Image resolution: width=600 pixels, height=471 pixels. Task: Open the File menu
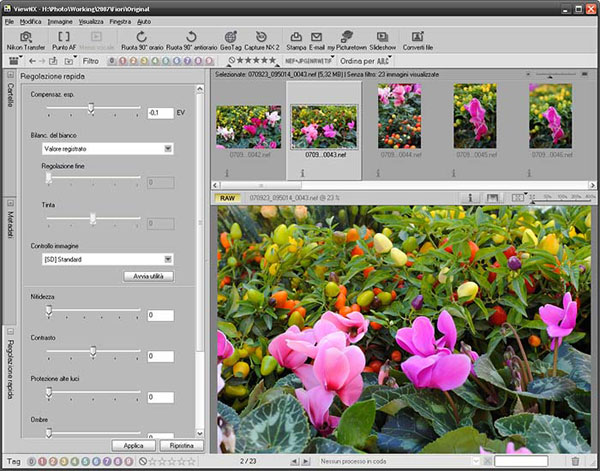point(9,21)
